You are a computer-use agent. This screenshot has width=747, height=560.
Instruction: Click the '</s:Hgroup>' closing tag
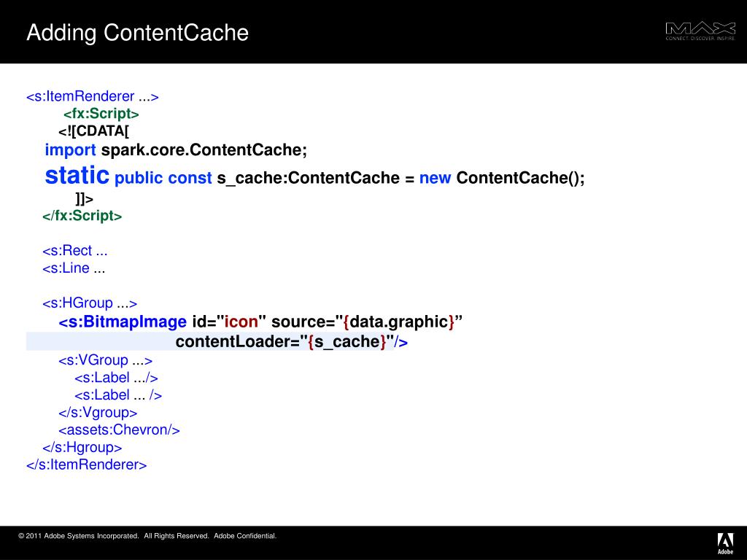coord(82,448)
